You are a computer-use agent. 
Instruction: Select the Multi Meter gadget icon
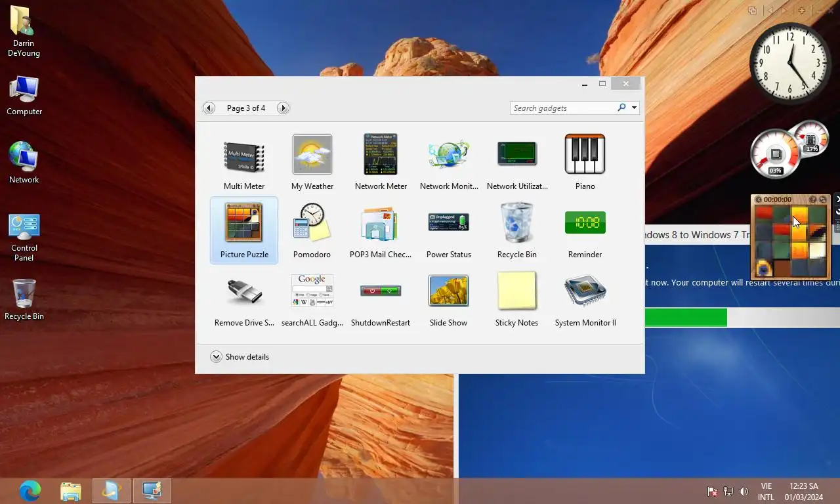(x=244, y=157)
